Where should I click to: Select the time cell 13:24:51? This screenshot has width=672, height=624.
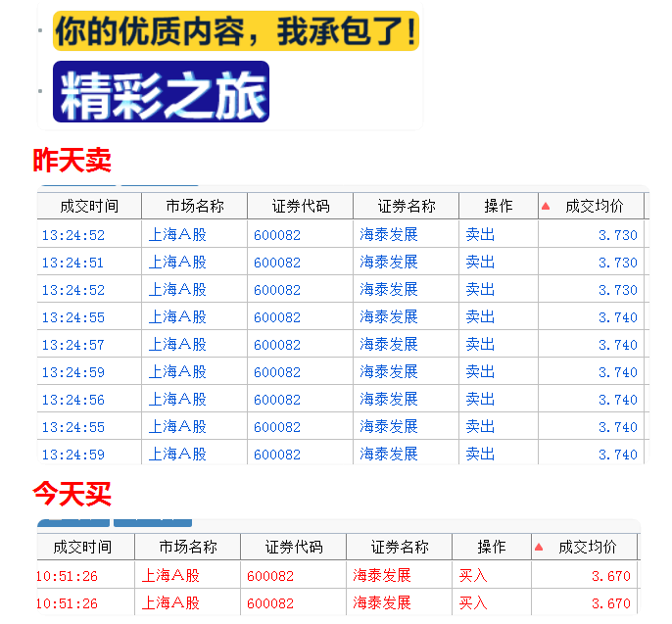tap(72, 263)
